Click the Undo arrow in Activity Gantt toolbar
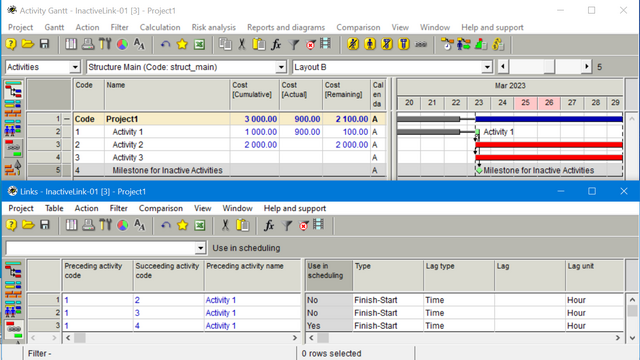 tap(165, 44)
